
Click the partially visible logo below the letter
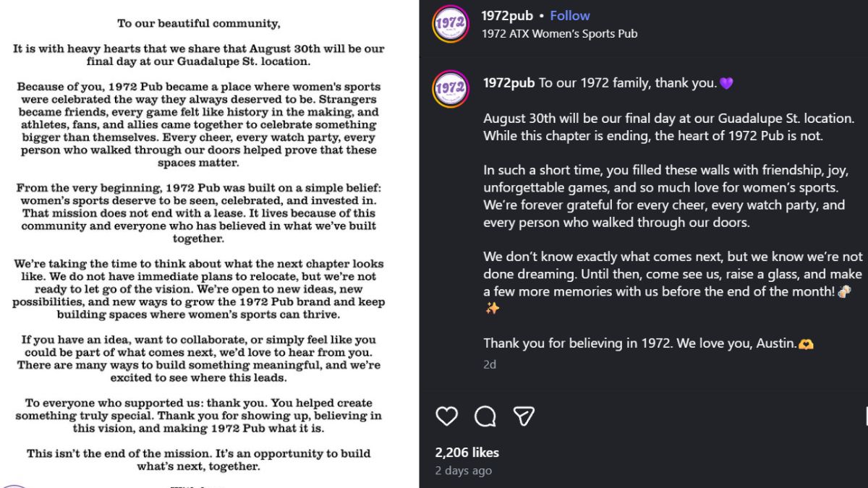14,486
